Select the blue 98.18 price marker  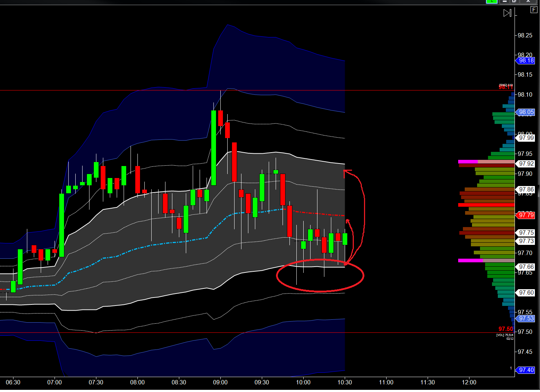[x=525, y=61]
